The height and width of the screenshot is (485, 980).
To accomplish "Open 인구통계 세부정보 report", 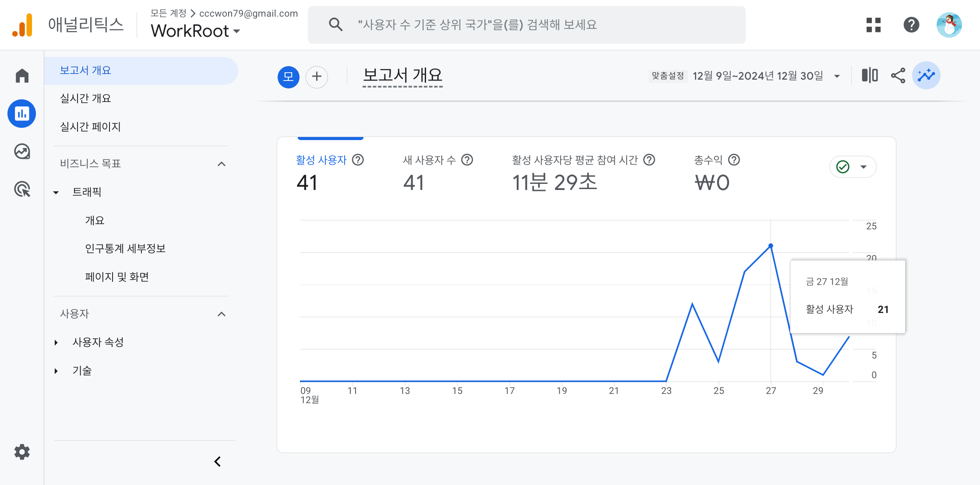I will pyautogui.click(x=125, y=249).
